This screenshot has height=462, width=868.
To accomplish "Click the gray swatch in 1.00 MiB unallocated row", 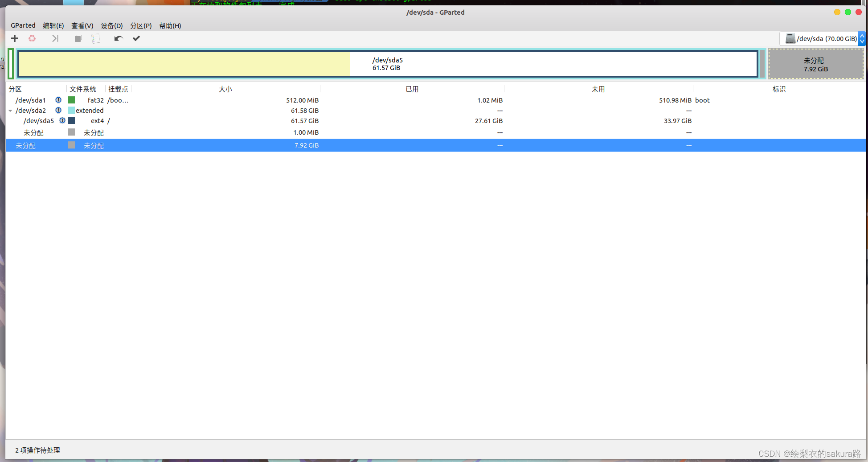I will point(71,132).
